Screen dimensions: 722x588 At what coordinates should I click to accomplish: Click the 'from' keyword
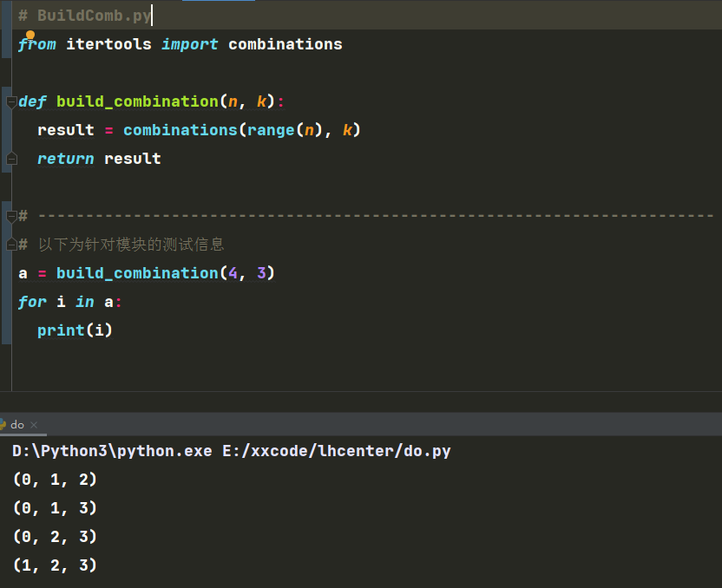pos(36,44)
